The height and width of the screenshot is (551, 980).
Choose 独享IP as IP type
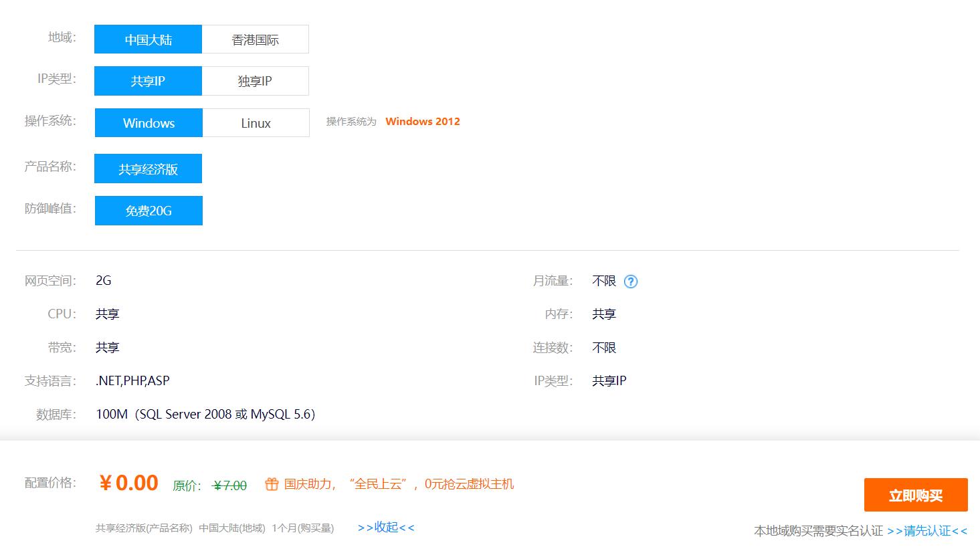pyautogui.click(x=256, y=81)
